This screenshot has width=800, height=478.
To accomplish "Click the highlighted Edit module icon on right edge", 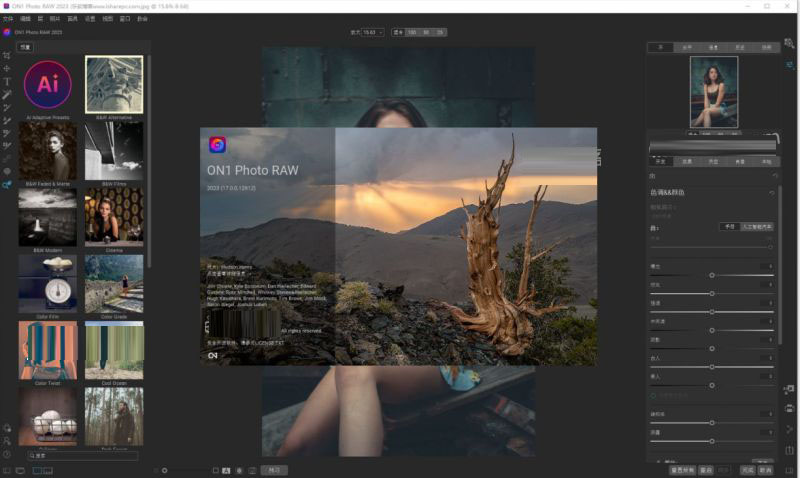I will coord(789,65).
